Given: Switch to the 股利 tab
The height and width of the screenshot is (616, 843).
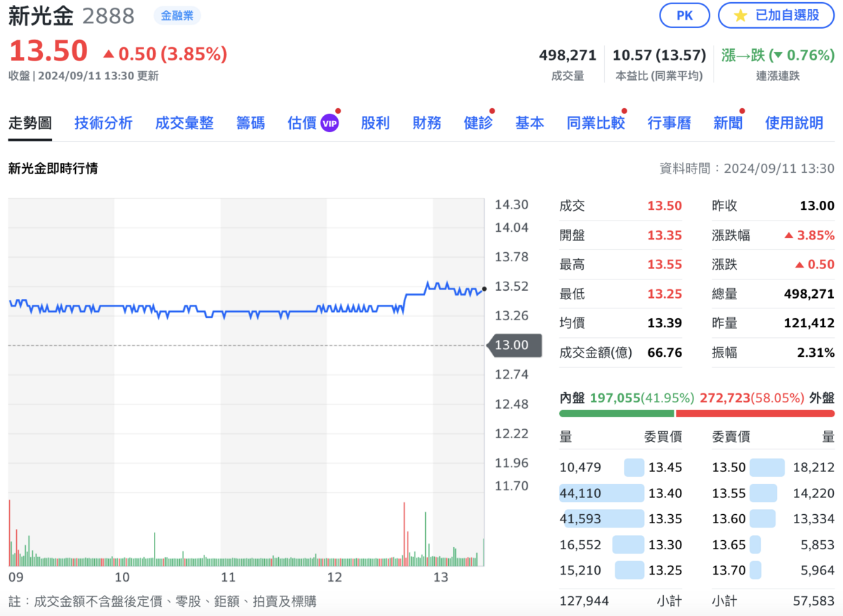Looking at the screenshot, I should point(375,123).
